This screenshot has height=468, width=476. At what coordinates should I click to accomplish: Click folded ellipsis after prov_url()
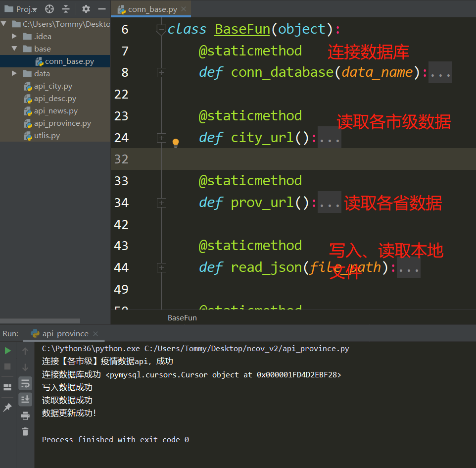coord(330,203)
